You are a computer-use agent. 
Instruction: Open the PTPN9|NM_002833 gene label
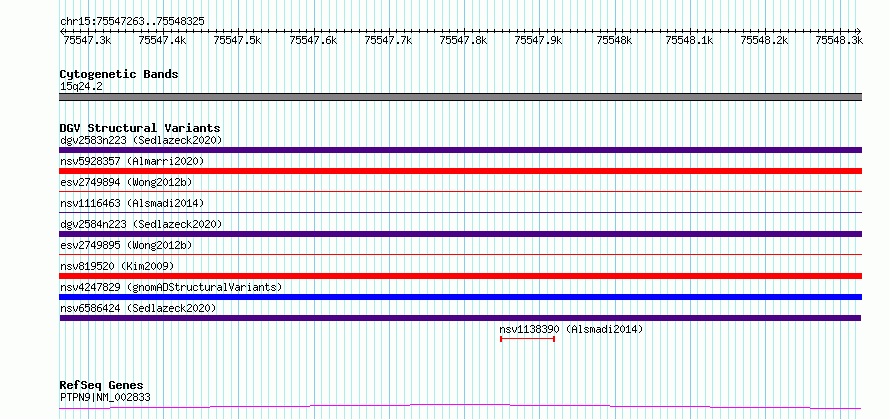[105, 397]
